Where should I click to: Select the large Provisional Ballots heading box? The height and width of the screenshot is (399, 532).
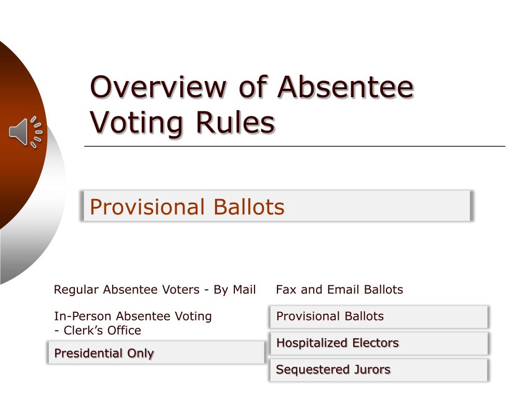point(276,206)
